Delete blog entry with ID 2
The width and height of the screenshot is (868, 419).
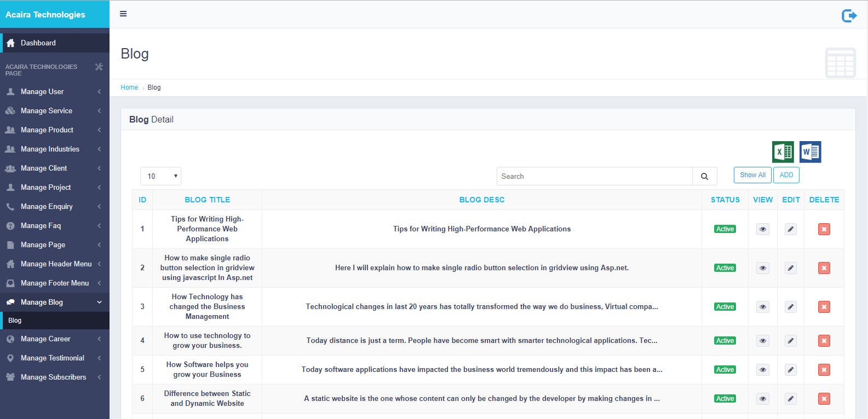(824, 268)
